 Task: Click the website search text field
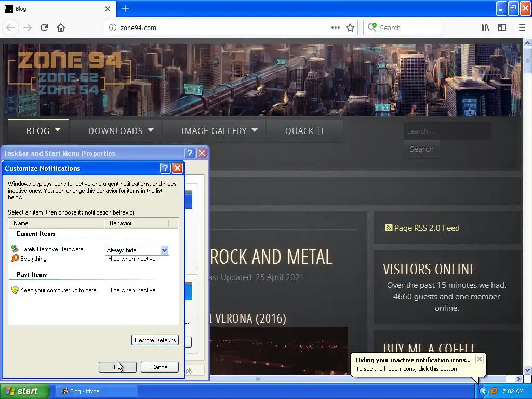pos(447,131)
